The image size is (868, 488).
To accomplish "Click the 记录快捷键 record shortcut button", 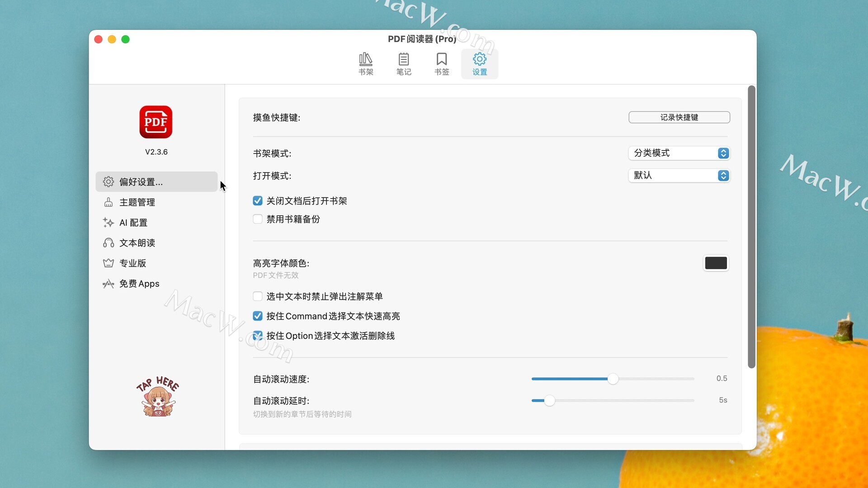I will [x=679, y=117].
